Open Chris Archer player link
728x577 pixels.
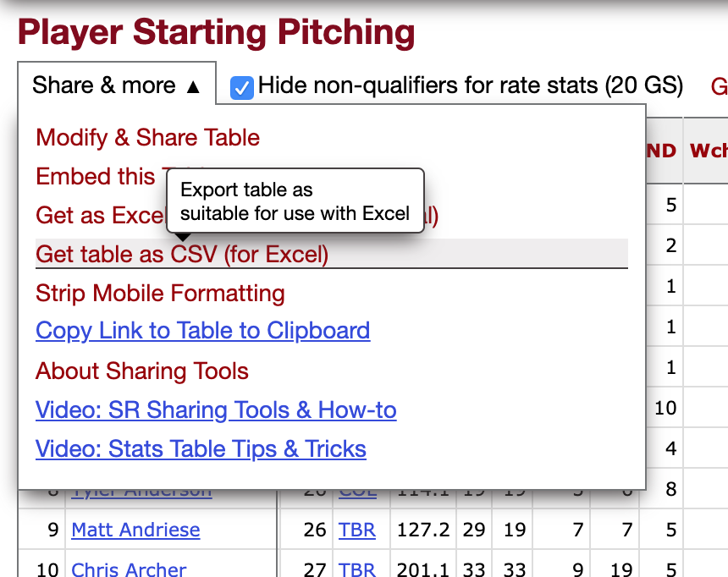pyautogui.click(x=129, y=569)
